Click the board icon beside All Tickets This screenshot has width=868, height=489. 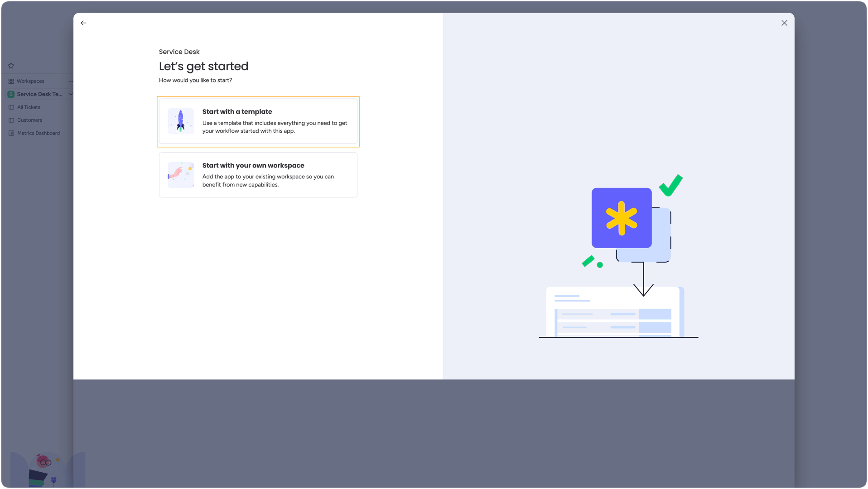(x=11, y=107)
